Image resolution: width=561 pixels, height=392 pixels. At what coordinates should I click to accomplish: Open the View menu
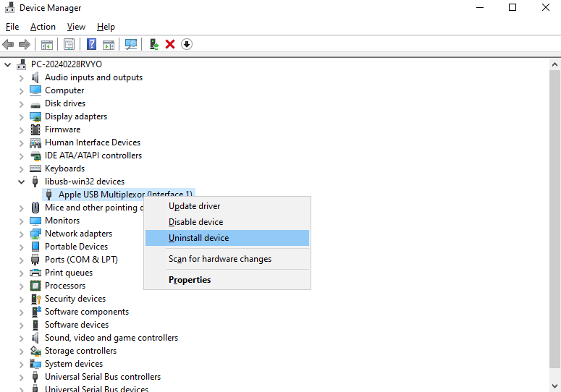(x=76, y=27)
